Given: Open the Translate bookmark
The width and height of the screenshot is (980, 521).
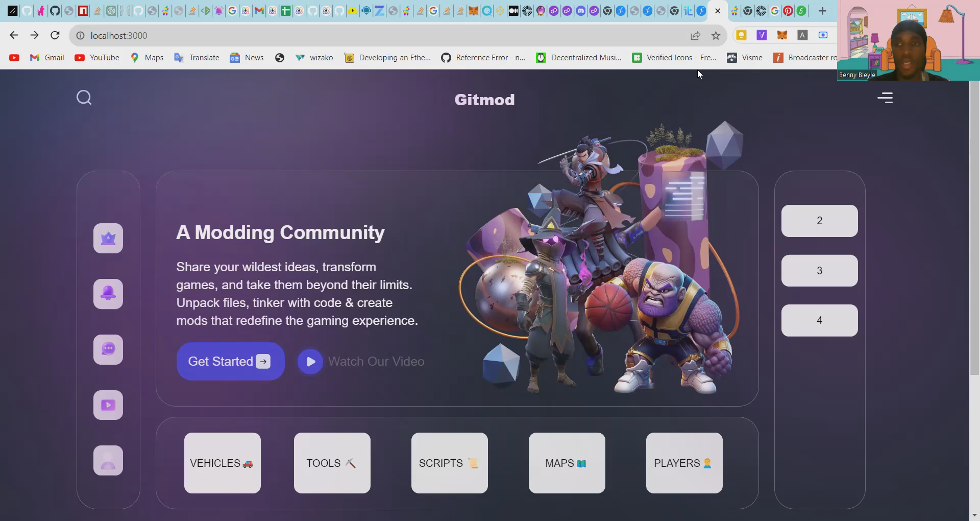Looking at the screenshot, I should click(x=197, y=58).
